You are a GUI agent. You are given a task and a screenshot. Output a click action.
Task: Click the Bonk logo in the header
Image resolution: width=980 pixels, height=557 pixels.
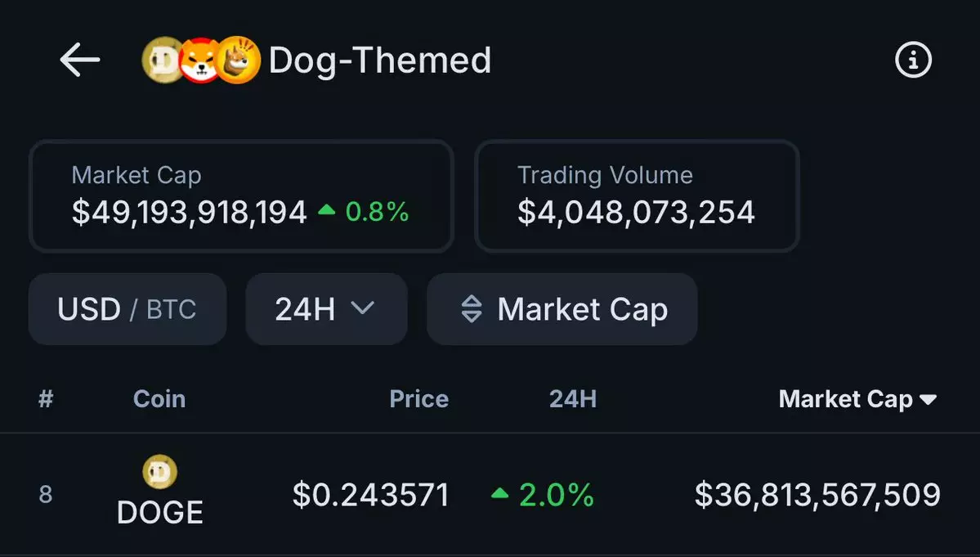coord(238,61)
